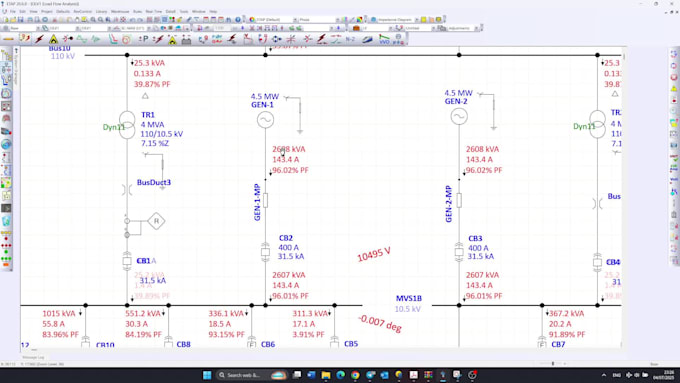Open File Explorer from the taskbar
Image resolution: width=680 pixels, height=383 pixels.
[x=326, y=375]
